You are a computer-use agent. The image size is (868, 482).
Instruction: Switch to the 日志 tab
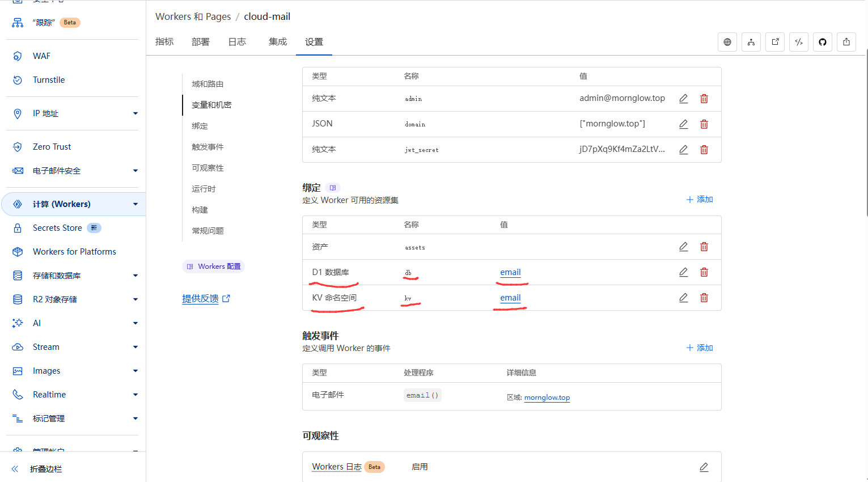coord(237,42)
